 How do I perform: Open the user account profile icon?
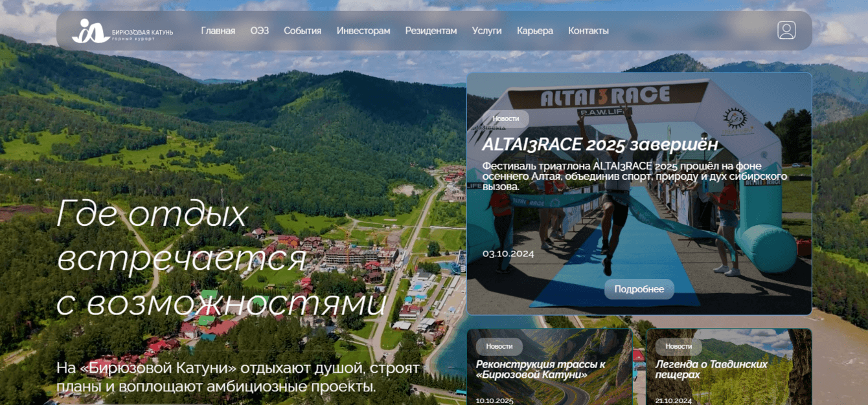tap(786, 30)
